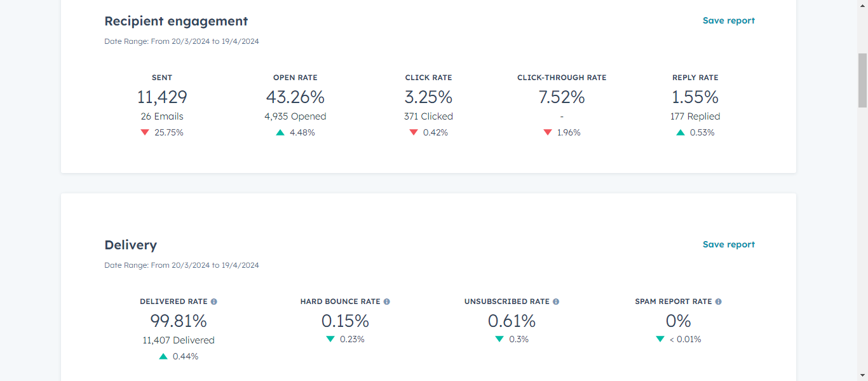This screenshot has height=381, width=868.
Task: Open the Unsubscribed Rate info icon
Action: coord(556,301)
